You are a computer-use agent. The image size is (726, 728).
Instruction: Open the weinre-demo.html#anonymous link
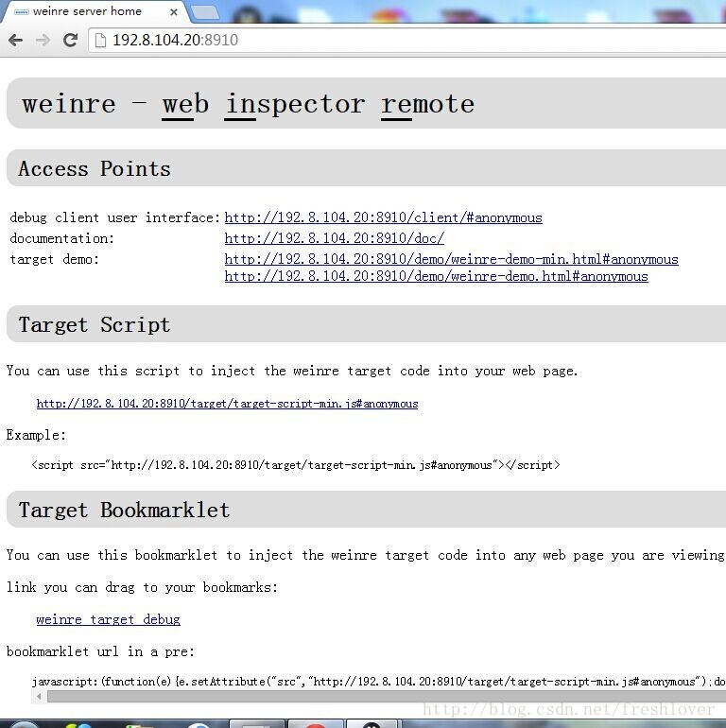pyautogui.click(x=437, y=276)
